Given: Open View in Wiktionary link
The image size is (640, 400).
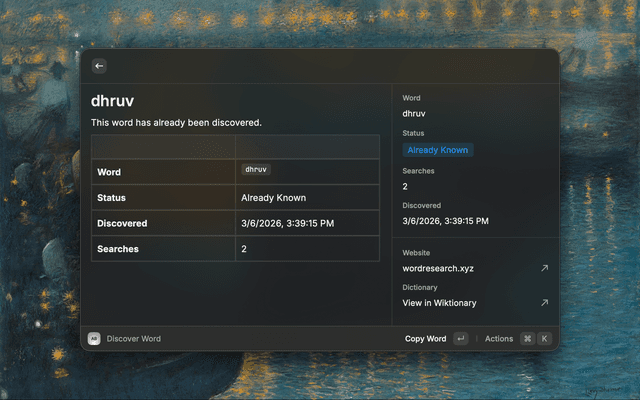Looking at the screenshot, I should (439, 303).
